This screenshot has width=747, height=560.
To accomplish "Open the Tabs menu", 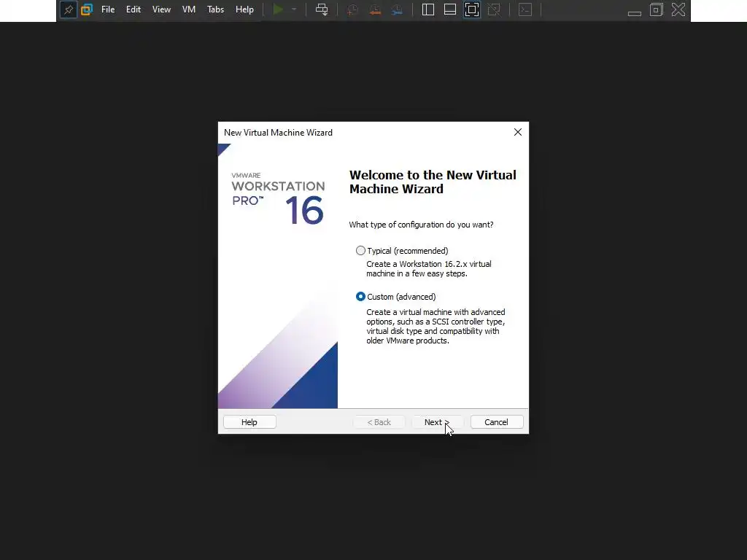I will pos(215,9).
